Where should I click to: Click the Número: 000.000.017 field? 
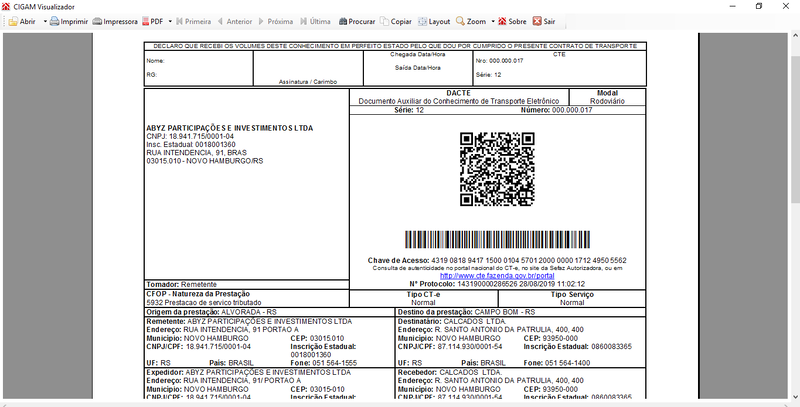click(557, 110)
